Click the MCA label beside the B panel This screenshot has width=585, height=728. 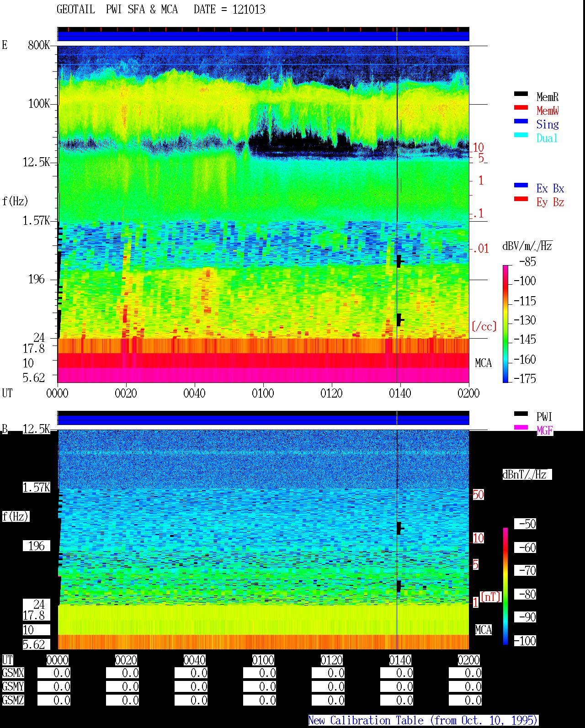click(483, 630)
